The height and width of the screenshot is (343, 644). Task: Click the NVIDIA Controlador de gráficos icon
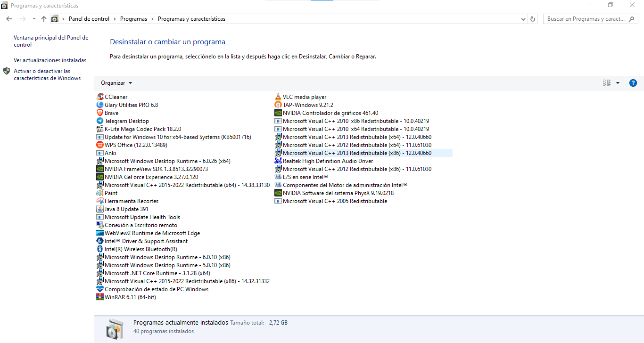pyautogui.click(x=278, y=113)
